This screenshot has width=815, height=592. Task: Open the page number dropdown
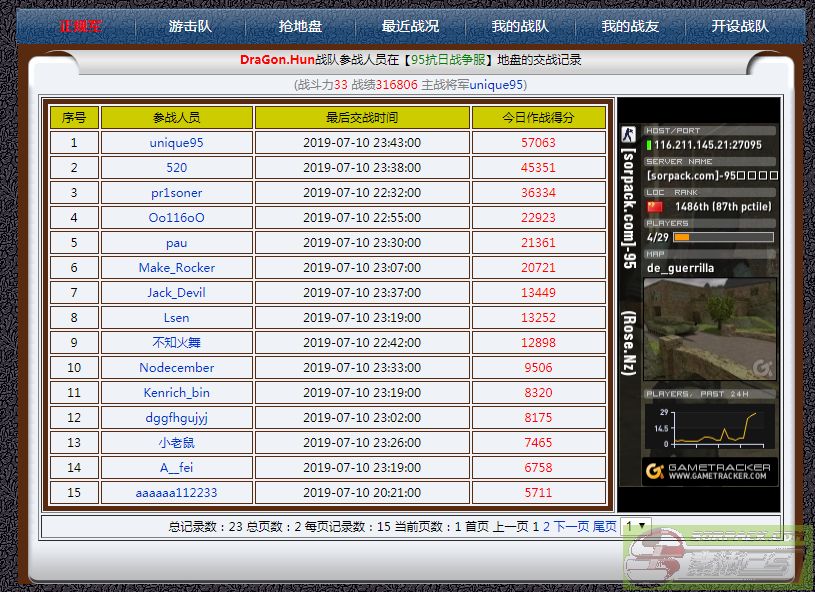click(x=635, y=526)
